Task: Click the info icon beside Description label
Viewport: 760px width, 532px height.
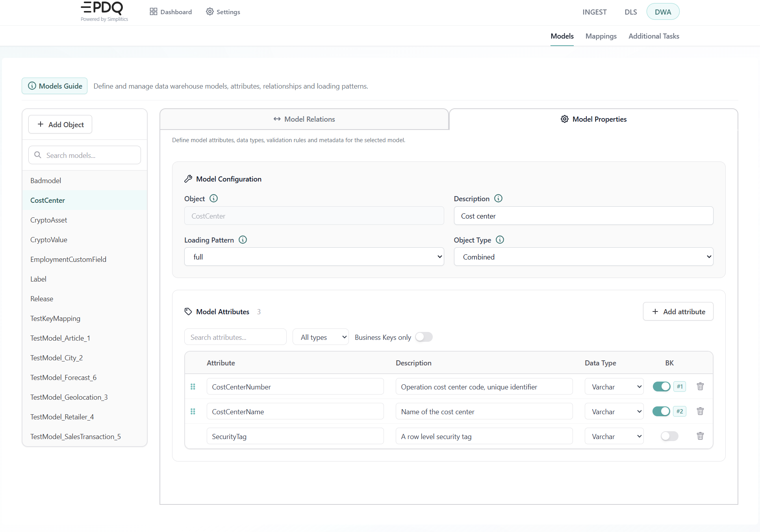Action: [498, 198]
